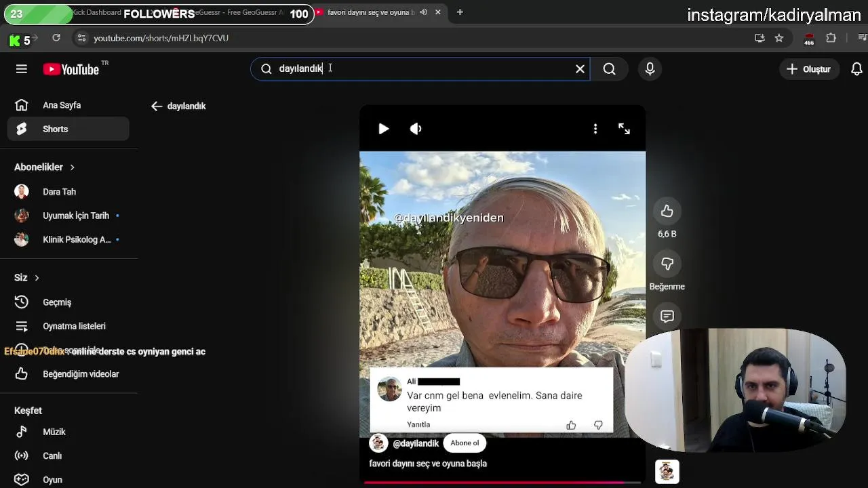Play the Shorts video
The image size is (868, 488).
click(383, 129)
